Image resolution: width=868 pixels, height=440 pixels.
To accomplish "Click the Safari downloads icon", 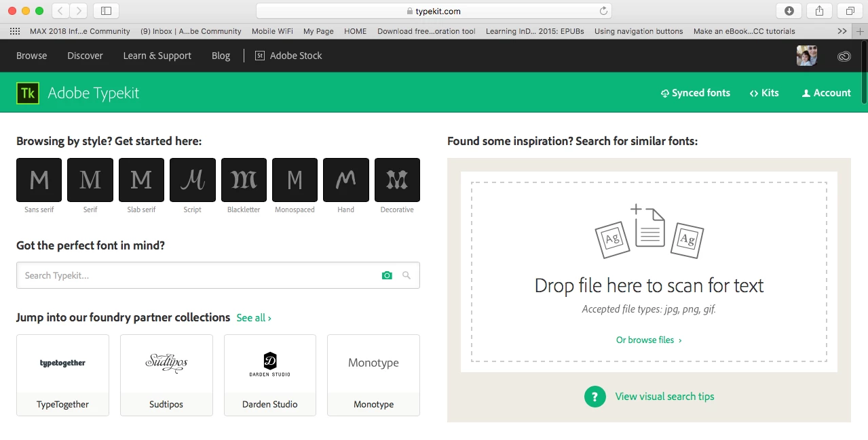I will pyautogui.click(x=789, y=11).
